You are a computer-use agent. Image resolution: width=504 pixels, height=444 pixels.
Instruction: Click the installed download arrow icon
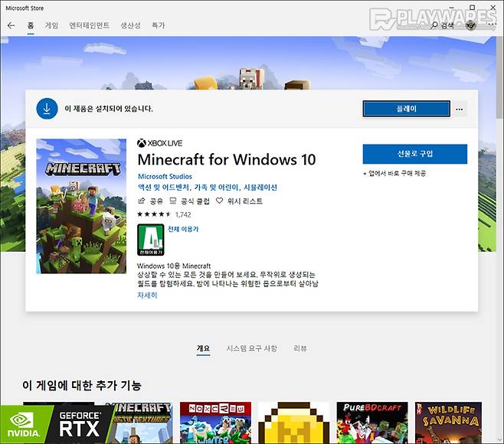tap(47, 109)
